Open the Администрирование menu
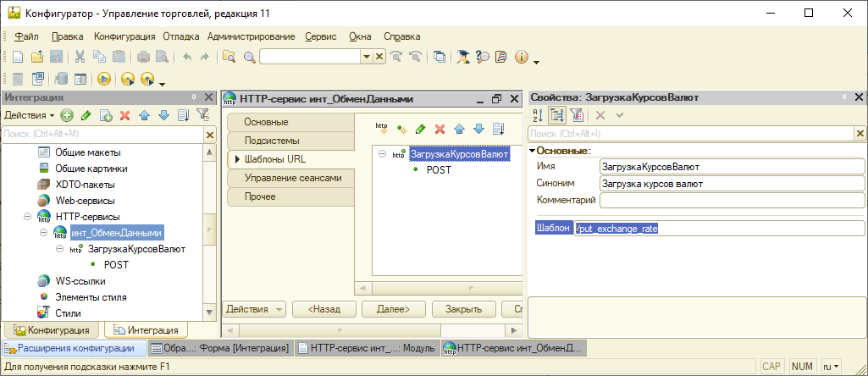 (251, 36)
